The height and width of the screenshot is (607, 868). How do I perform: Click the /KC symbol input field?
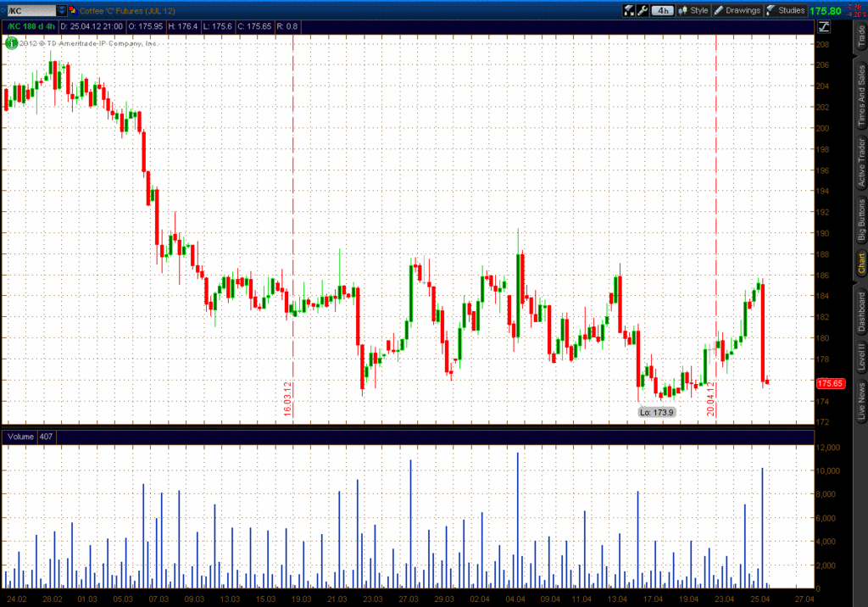(x=32, y=10)
